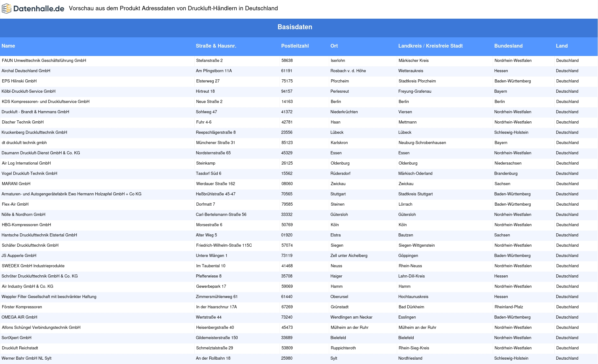Click address Am Pfingstborn 11A
The height and width of the screenshot is (364, 598).
click(x=214, y=71)
